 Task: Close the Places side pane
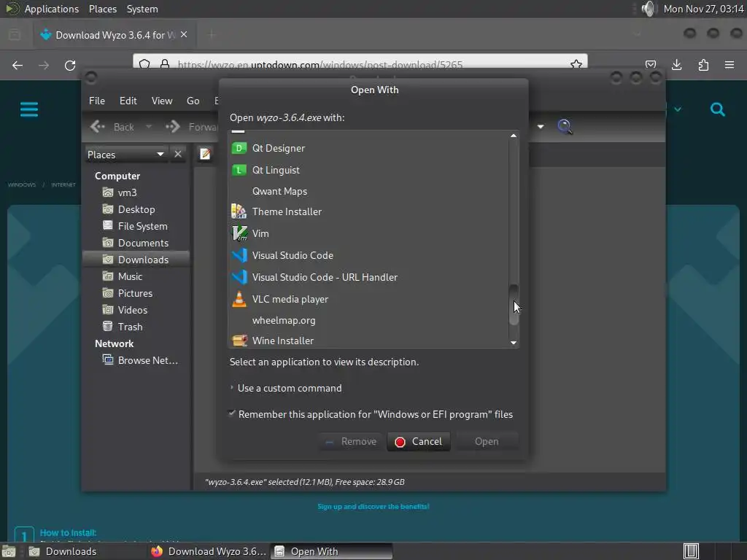[x=178, y=154]
